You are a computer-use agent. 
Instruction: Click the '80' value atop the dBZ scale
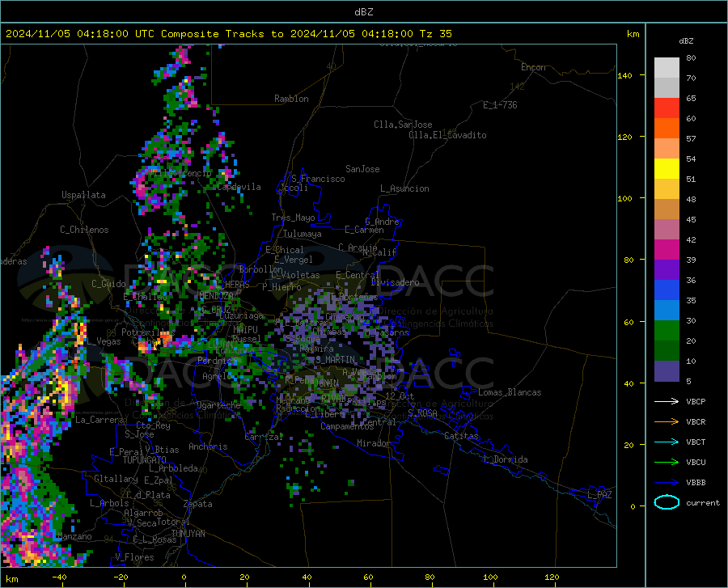coord(691,58)
